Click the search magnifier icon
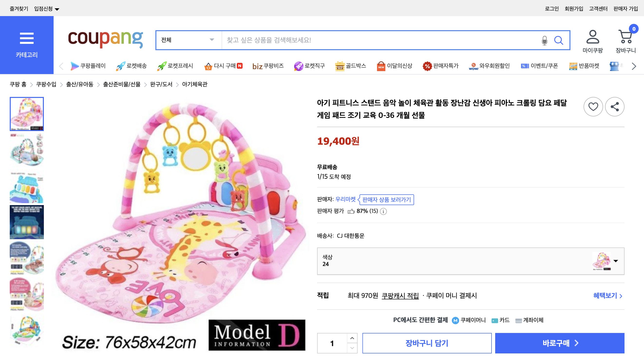This screenshot has width=644, height=360. click(559, 40)
